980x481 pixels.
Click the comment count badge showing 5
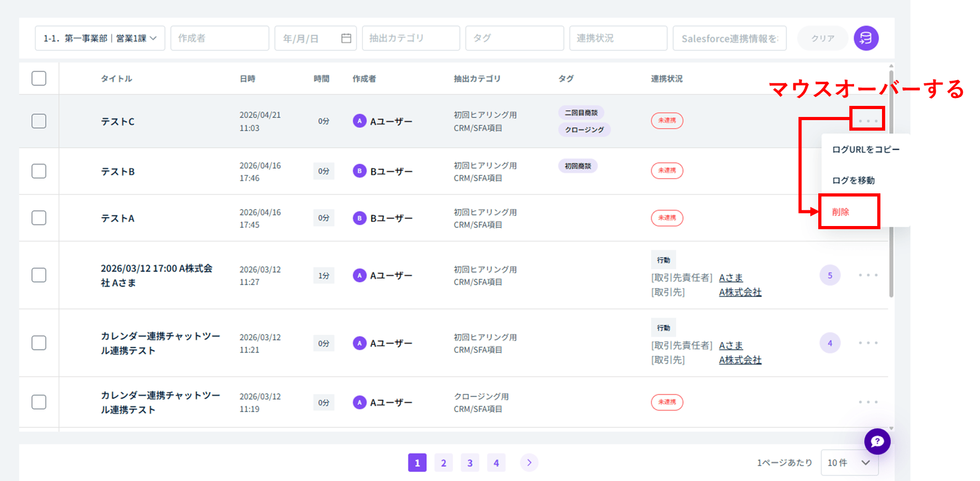pos(830,276)
